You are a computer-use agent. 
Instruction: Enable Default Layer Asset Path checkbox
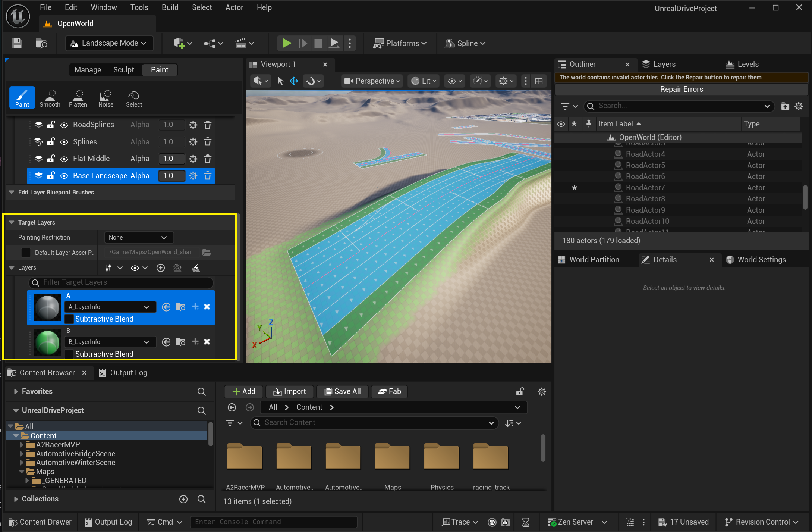coord(26,253)
